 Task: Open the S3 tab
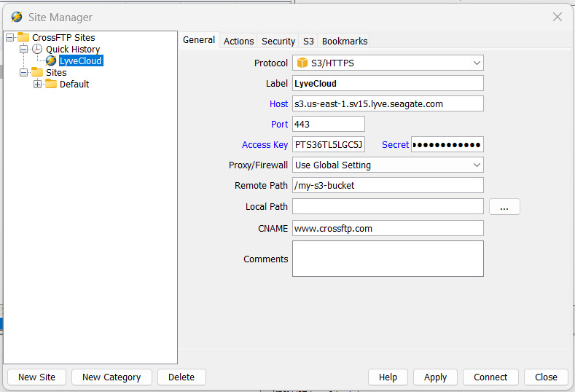coord(308,42)
